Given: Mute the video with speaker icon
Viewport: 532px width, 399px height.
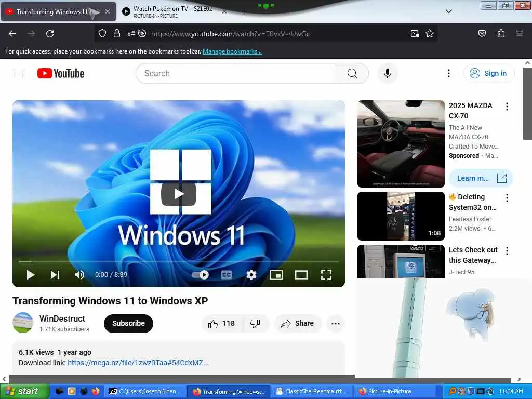Looking at the screenshot, I should pyautogui.click(x=79, y=275).
